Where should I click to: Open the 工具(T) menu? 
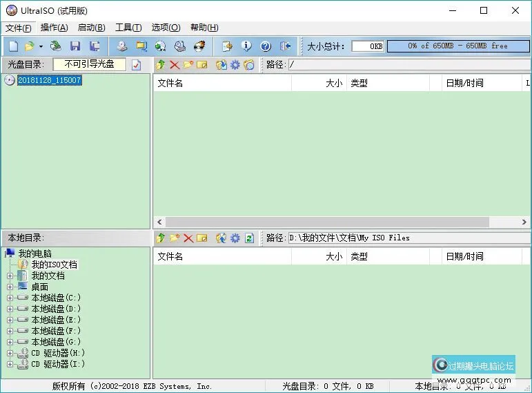pos(128,28)
